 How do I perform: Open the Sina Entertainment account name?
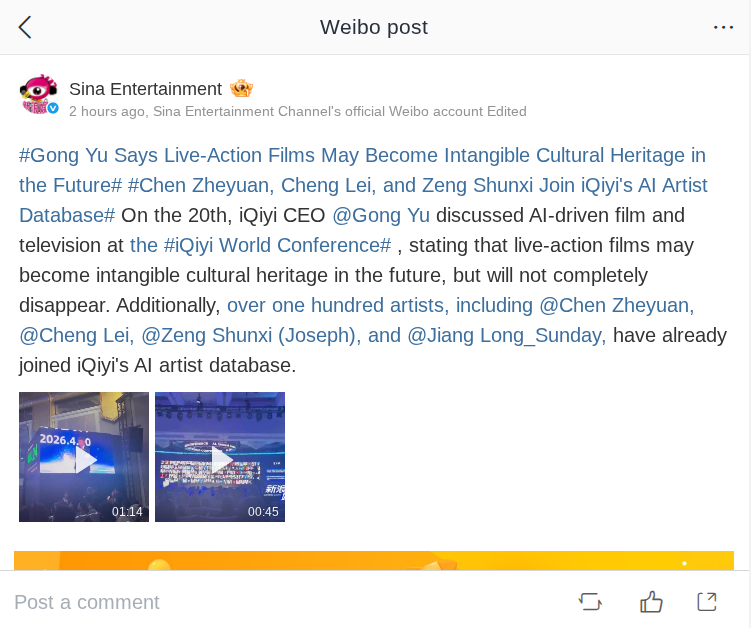(145, 89)
